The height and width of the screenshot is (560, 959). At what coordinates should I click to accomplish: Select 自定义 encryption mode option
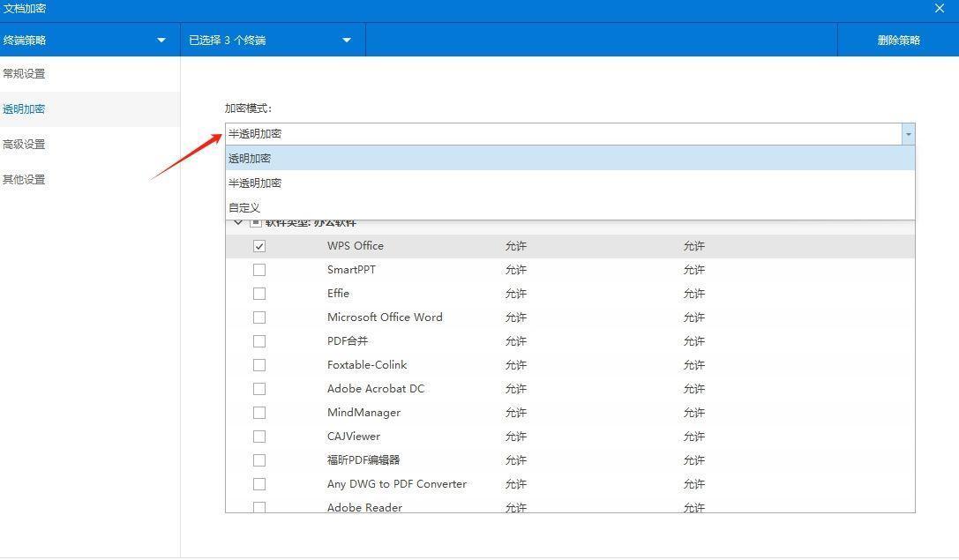coord(244,208)
